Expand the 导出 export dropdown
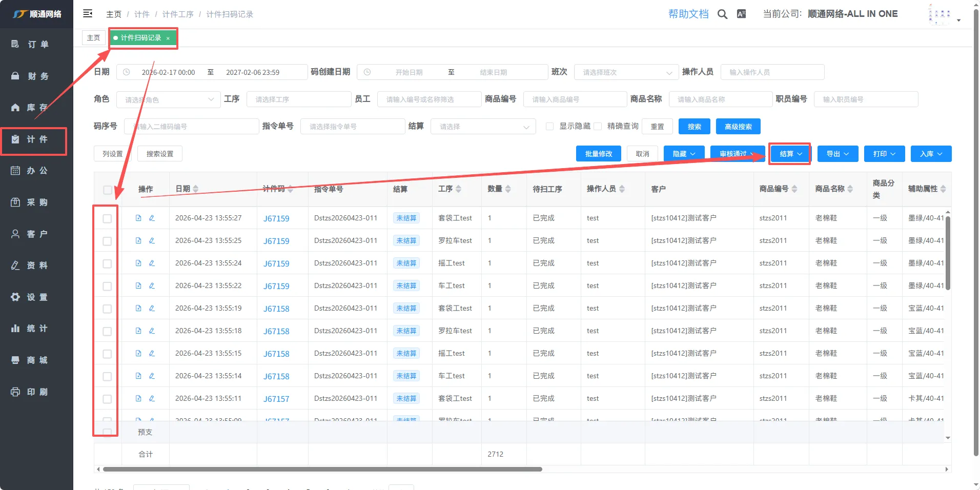Viewport: 980px width, 490px height. click(838, 154)
